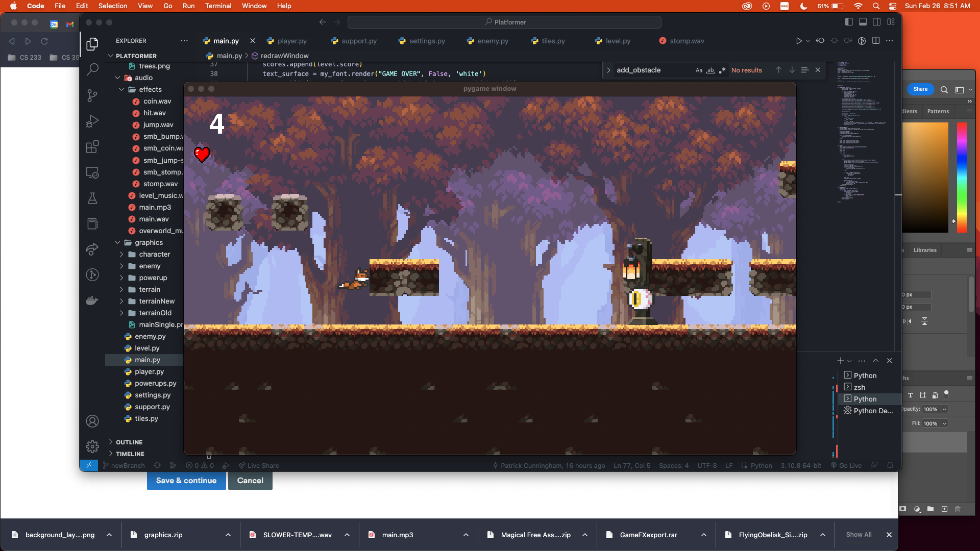The height and width of the screenshot is (551, 980).
Task: Expand the character folder
Action: click(154, 254)
